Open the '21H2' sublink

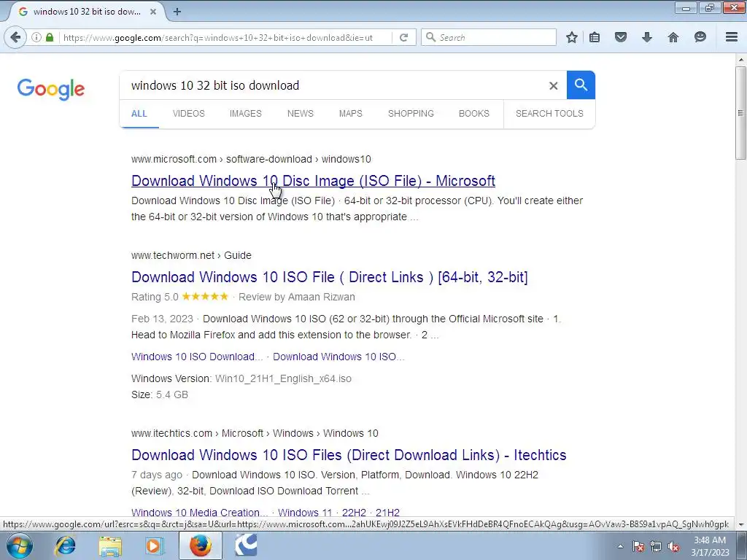pyautogui.click(x=387, y=513)
